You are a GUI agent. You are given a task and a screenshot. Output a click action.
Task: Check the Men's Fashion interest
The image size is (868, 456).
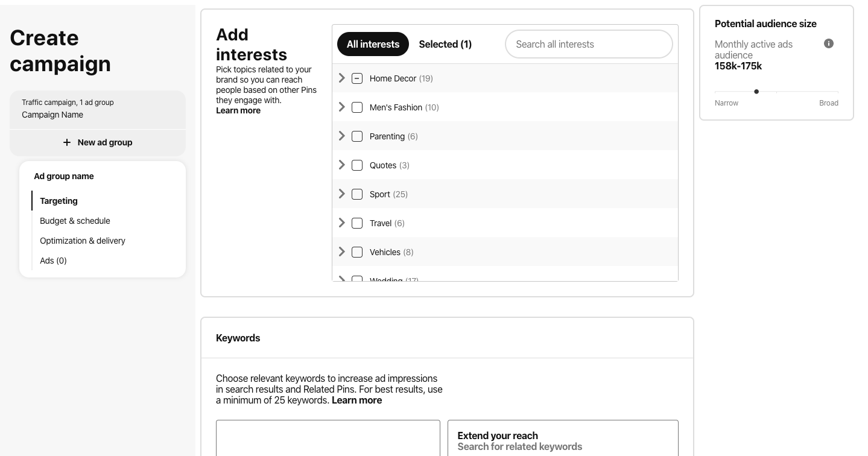pyautogui.click(x=356, y=107)
